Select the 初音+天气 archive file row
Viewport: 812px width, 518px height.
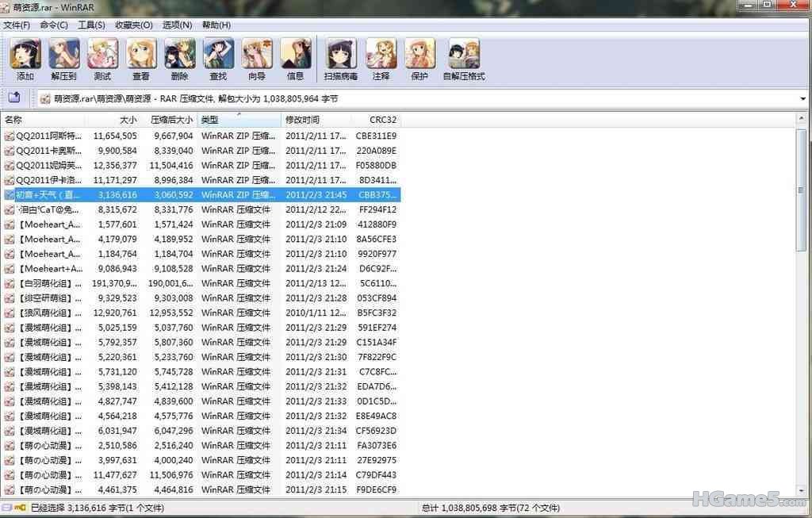click(48, 194)
